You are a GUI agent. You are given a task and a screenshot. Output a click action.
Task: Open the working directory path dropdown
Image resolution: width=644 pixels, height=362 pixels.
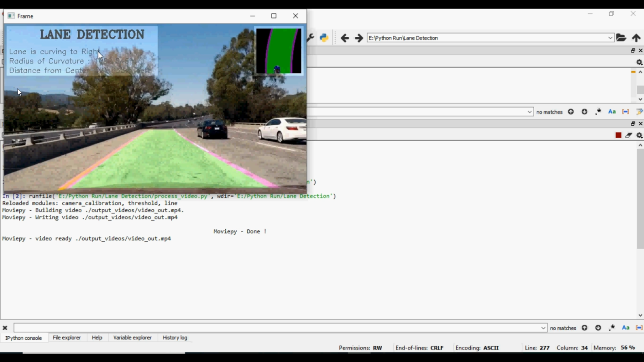coord(610,38)
